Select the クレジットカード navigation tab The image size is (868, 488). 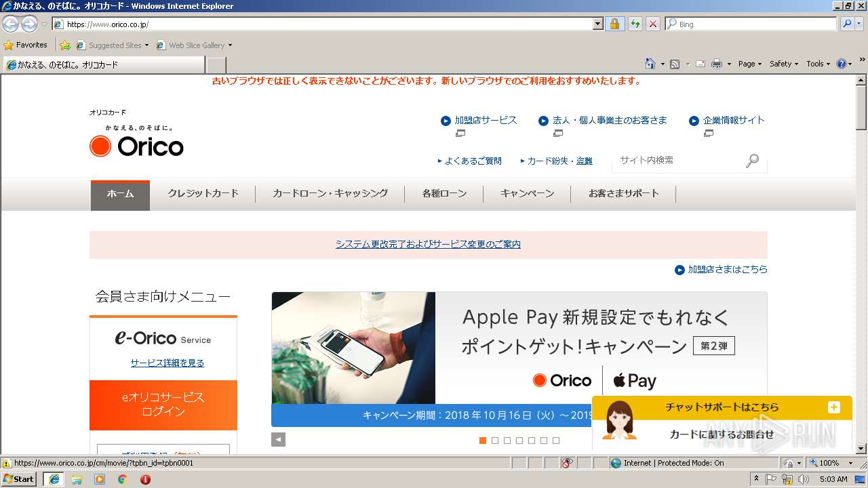[x=203, y=194]
